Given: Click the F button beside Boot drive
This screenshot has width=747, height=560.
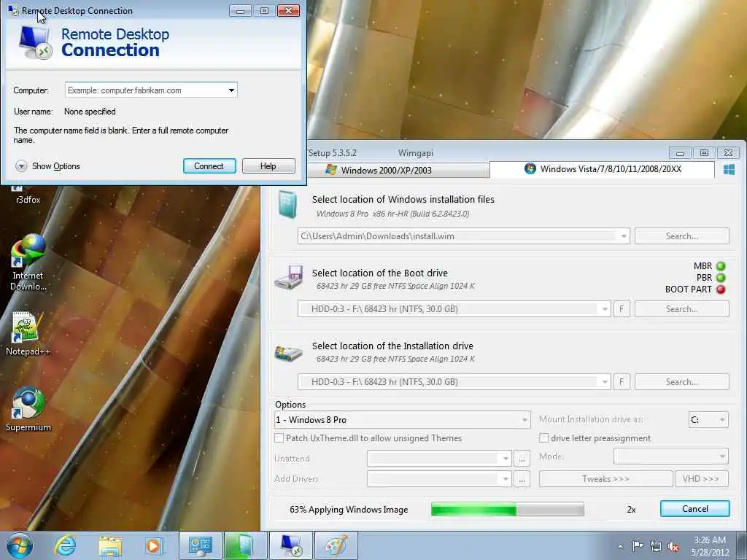Looking at the screenshot, I should 622,309.
